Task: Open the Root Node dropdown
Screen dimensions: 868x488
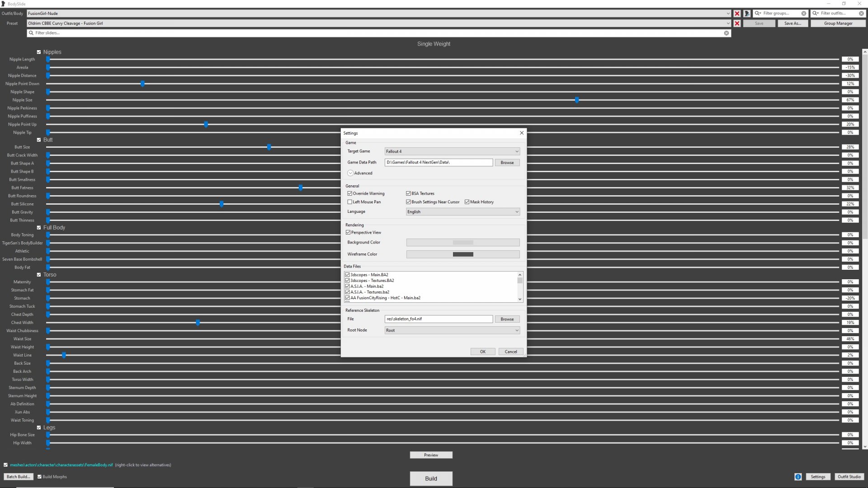Action: [452, 330]
